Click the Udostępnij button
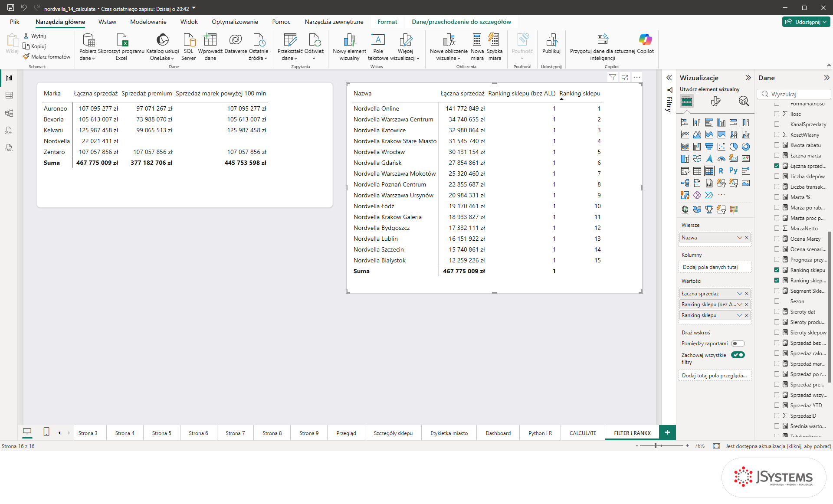This screenshot has width=833, height=504. (806, 22)
